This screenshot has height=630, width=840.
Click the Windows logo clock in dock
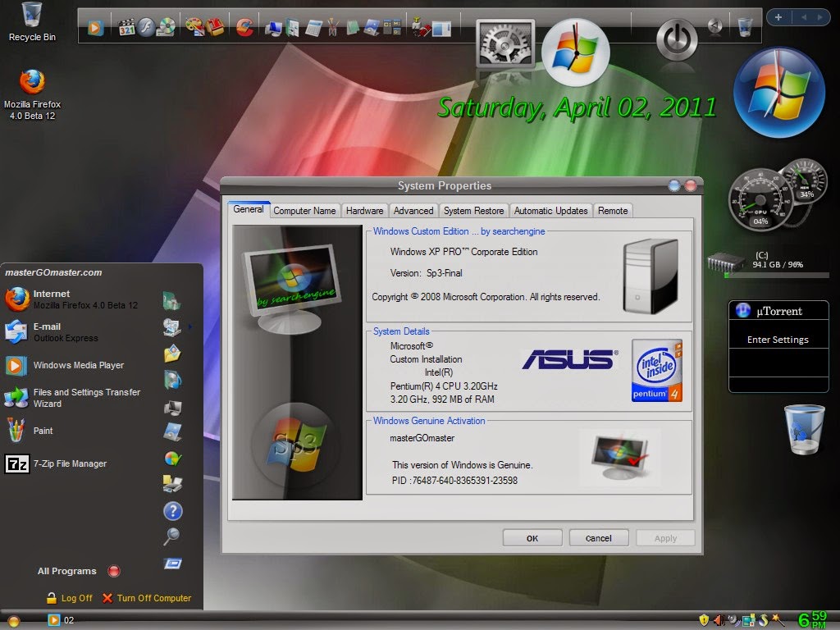click(x=575, y=52)
